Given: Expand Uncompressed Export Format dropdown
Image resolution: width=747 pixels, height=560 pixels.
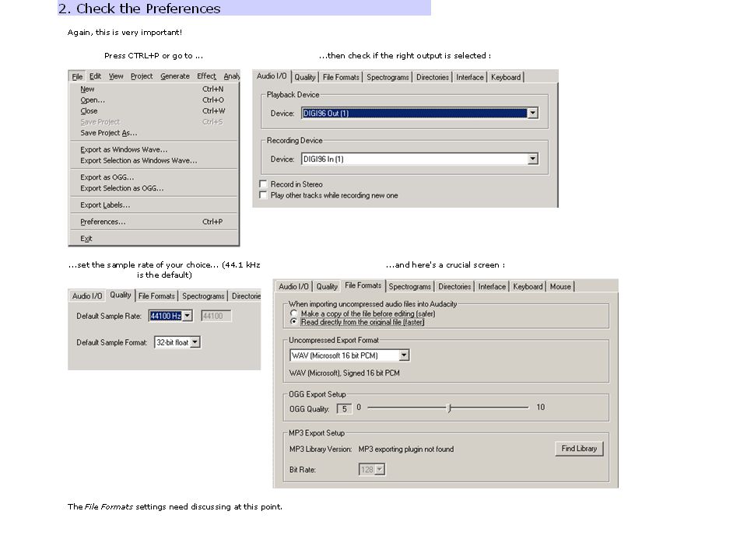Looking at the screenshot, I should coord(404,355).
